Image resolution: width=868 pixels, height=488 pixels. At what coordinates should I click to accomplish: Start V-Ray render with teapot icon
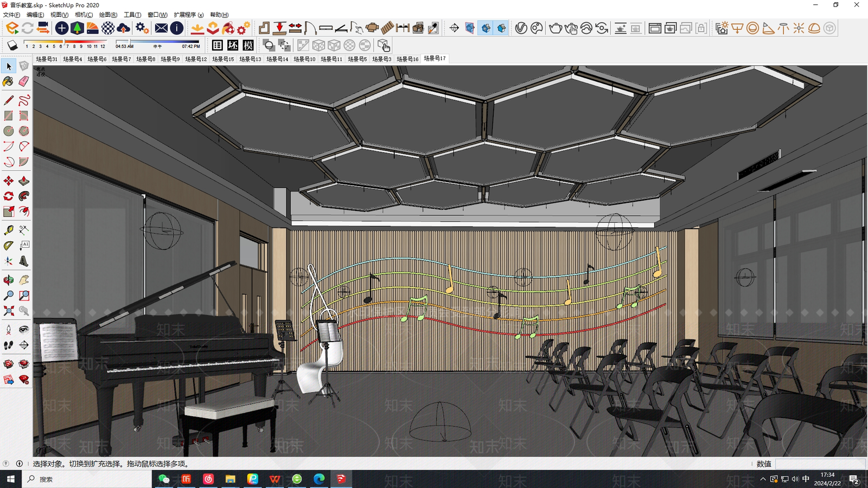coord(556,28)
